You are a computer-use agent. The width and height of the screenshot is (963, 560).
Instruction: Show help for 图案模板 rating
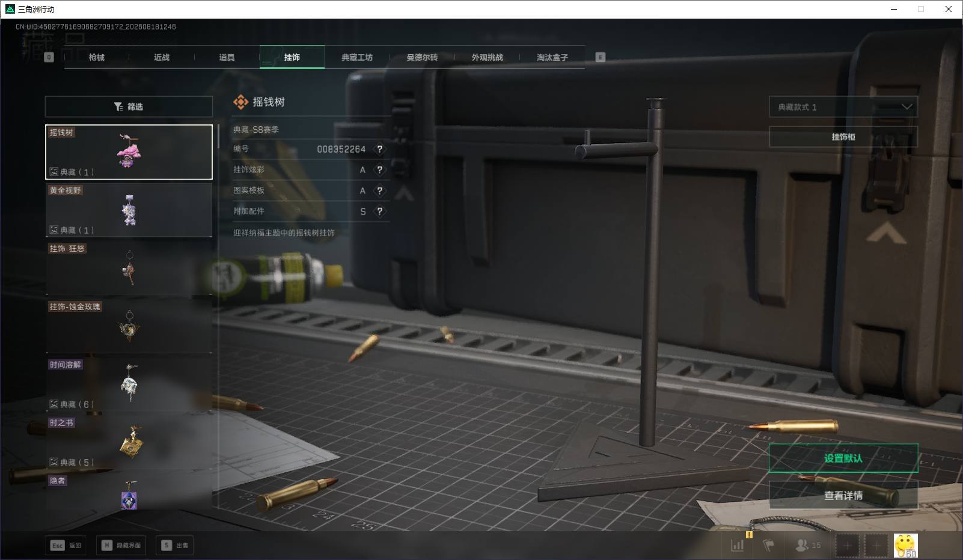click(379, 190)
